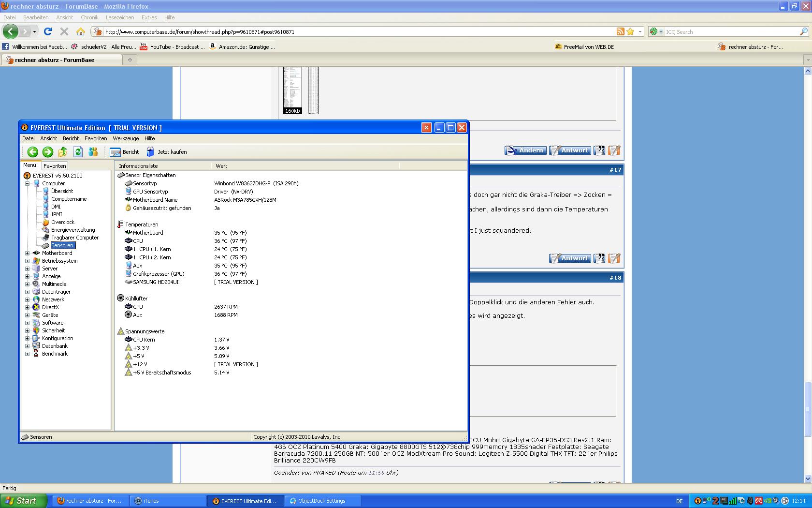Open Facebook bookmark in bookmarks bar
Screen dimensions: 812x508
click(x=34, y=47)
